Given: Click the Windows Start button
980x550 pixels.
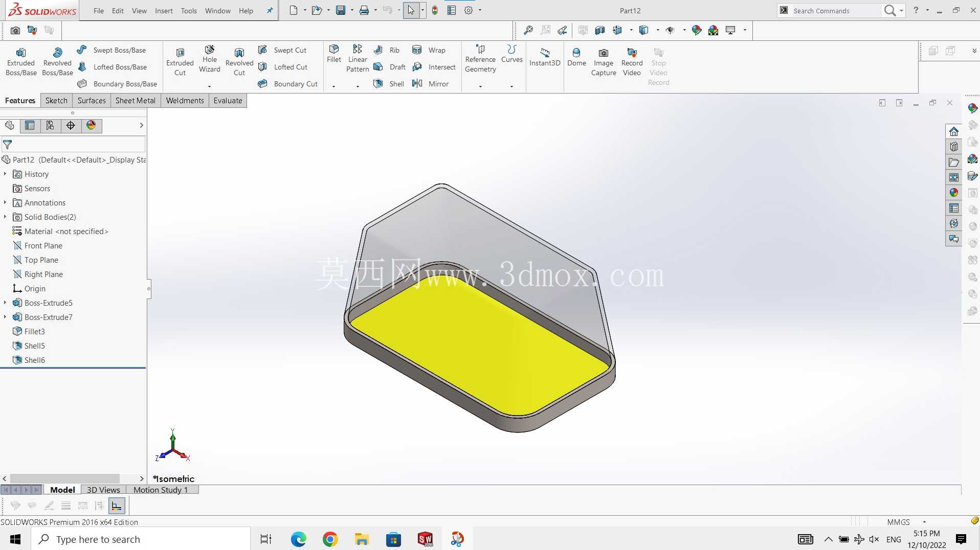Looking at the screenshot, I should point(15,539).
